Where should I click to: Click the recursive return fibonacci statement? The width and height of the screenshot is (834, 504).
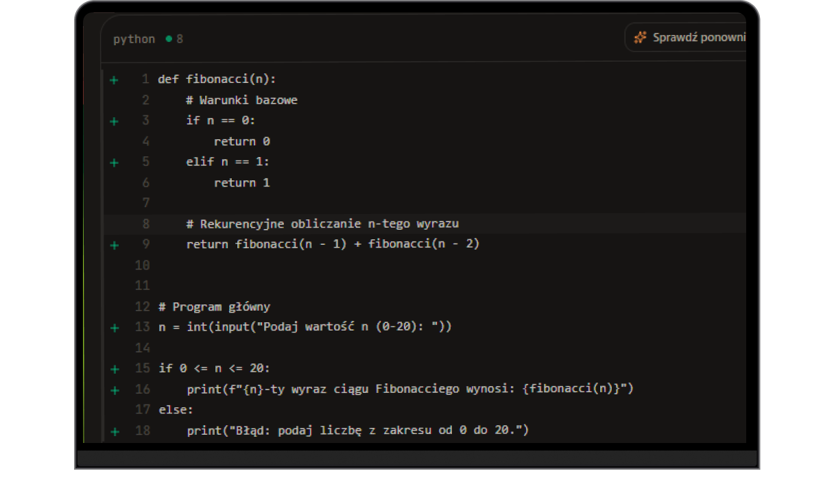(333, 244)
